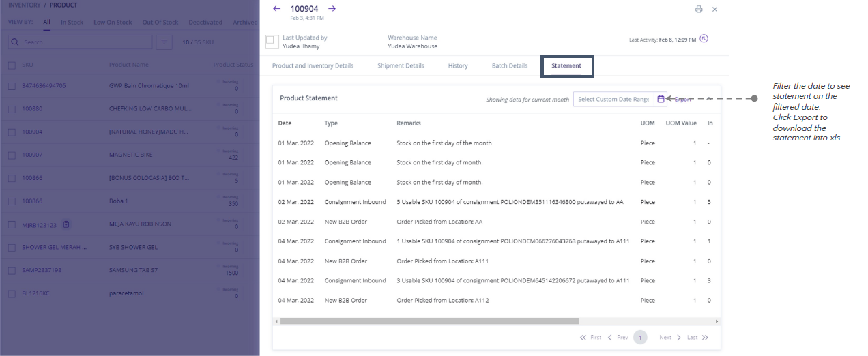Select all SKUs with header checkbox
Image resolution: width=868 pixels, height=356 pixels.
(12, 65)
